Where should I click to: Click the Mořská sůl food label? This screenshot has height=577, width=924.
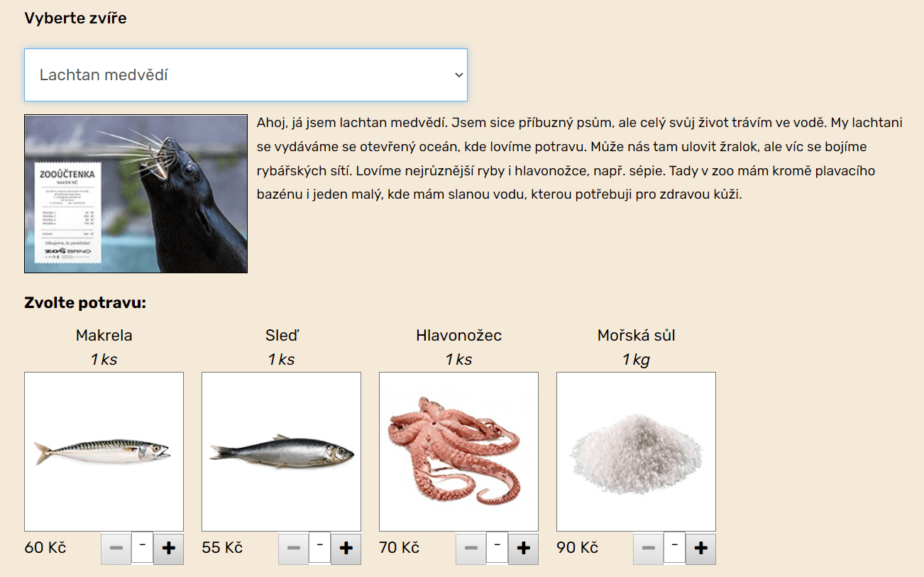pos(636,335)
